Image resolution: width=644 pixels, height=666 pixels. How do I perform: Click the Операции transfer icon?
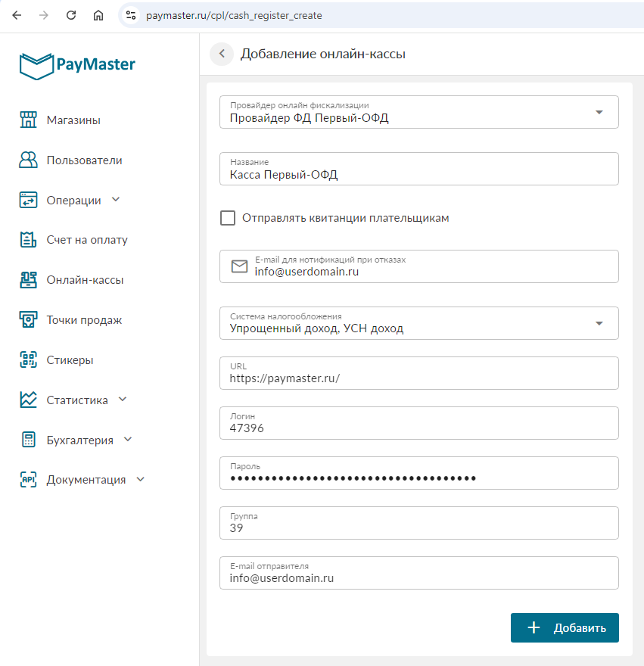pyautogui.click(x=29, y=200)
